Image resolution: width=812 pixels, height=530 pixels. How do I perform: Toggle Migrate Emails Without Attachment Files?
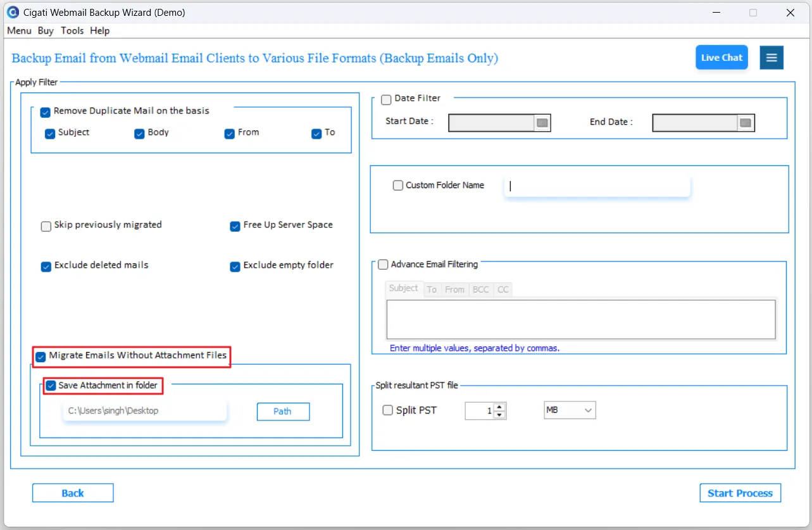(41, 356)
